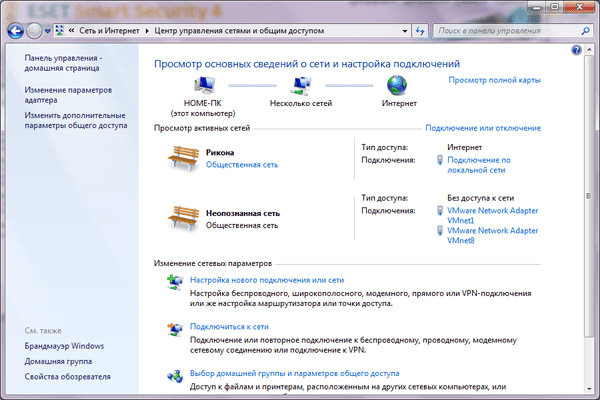
Task: Click the bench icon for Неопознанная сеть
Action: pyautogui.click(x=184, y=217)
